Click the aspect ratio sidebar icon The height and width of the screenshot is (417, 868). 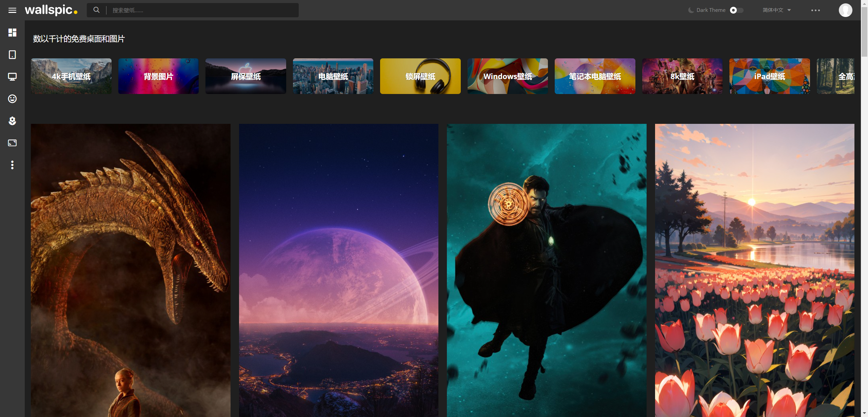click(12, 143)
